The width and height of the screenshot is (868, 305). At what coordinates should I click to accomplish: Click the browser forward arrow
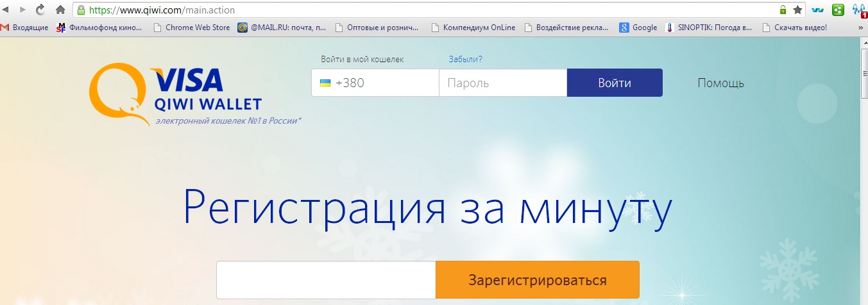23,10
